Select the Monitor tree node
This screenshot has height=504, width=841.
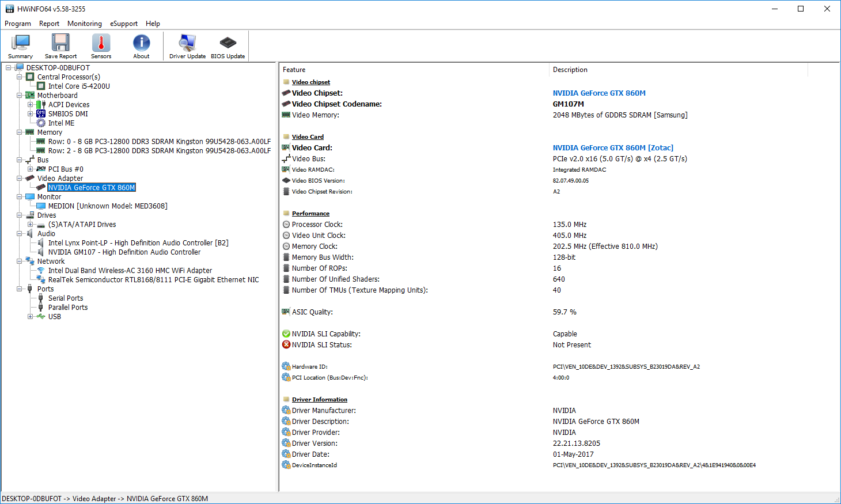pyautogui.click(x=49, y=196)
